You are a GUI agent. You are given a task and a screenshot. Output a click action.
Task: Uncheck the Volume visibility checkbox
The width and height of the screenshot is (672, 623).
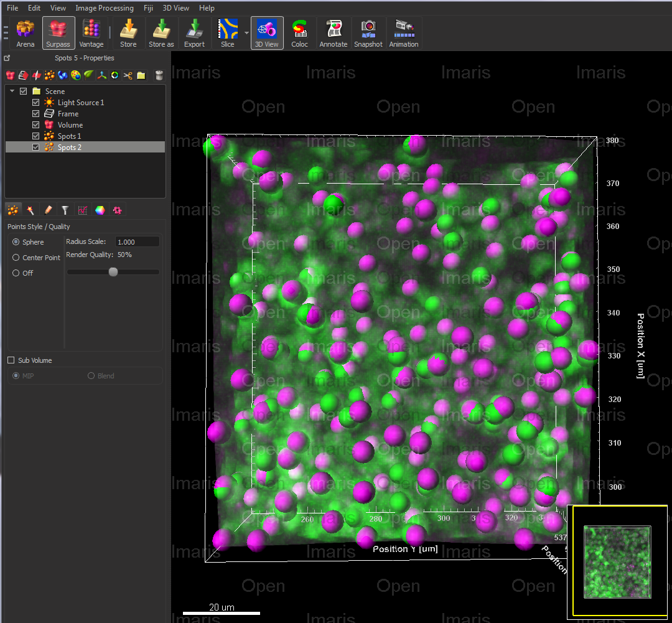36,124
